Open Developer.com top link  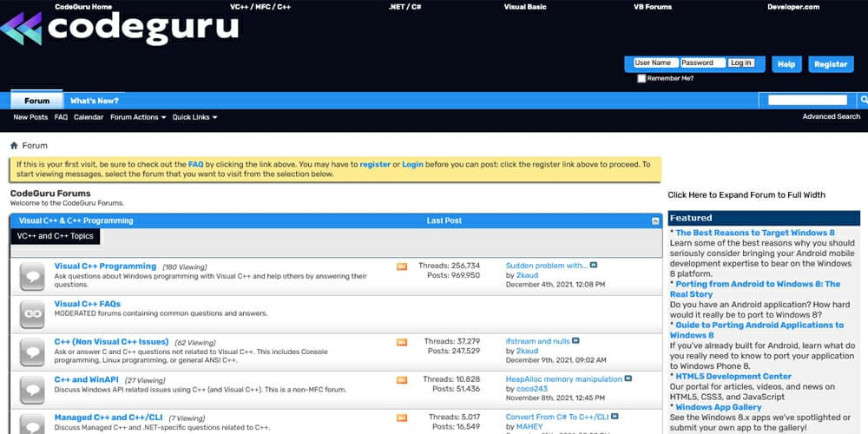(x=793, y=7)
